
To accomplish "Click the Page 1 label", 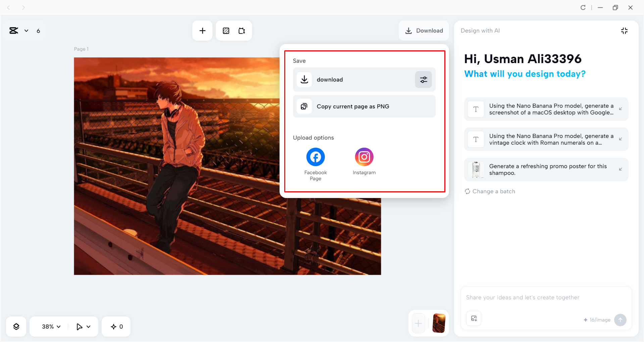I will click(81, 49).
